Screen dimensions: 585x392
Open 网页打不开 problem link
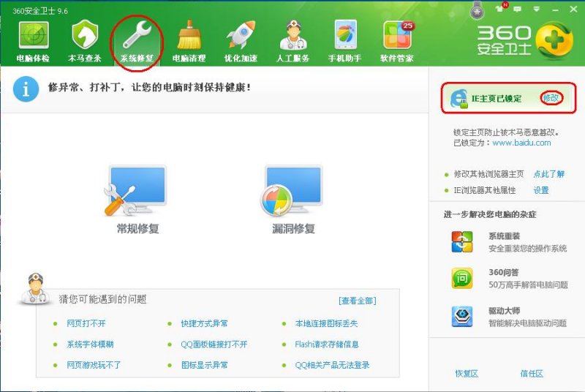86,323
